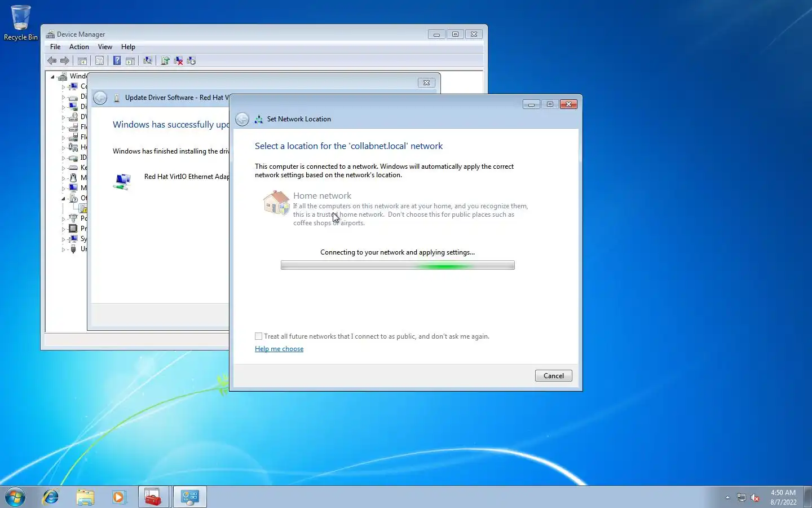812x508 pixels.
Task: Click the Scan for hardware changes icon
Action: 148,60
